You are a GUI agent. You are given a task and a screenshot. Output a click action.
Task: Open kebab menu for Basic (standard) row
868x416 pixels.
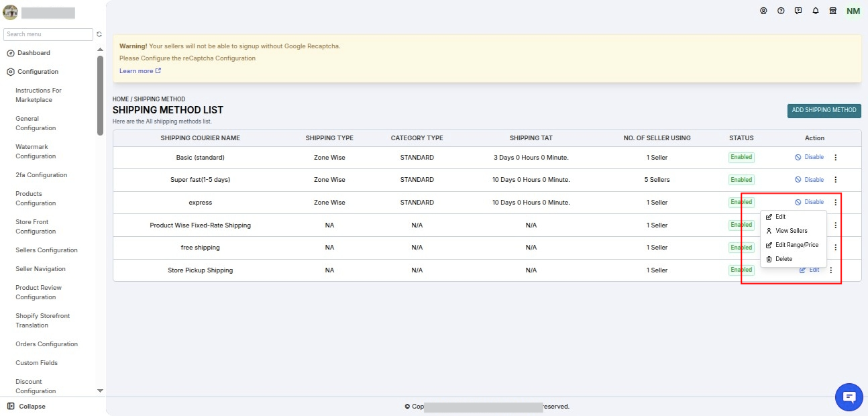[835, 158]
